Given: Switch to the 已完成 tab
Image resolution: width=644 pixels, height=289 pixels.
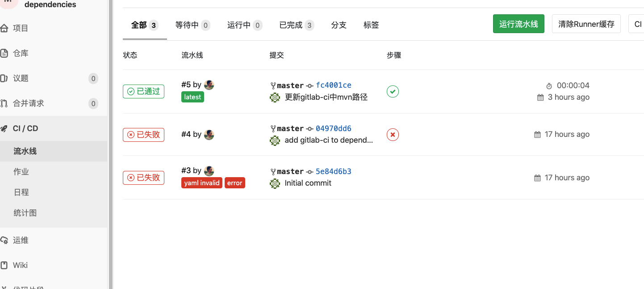Looking at the screenshot, I should 297,25.
